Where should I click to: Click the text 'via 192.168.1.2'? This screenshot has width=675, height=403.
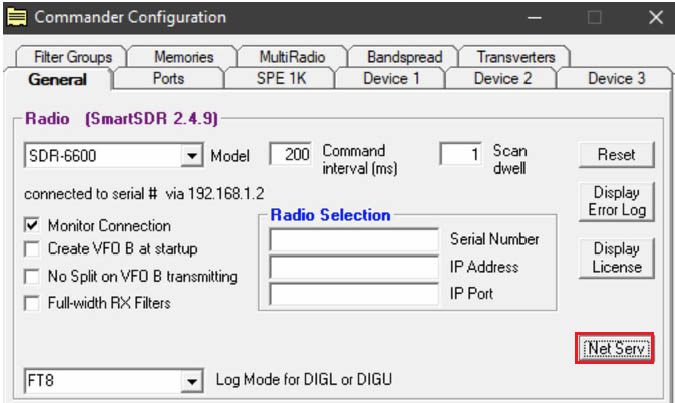click(x=215, y=194)
